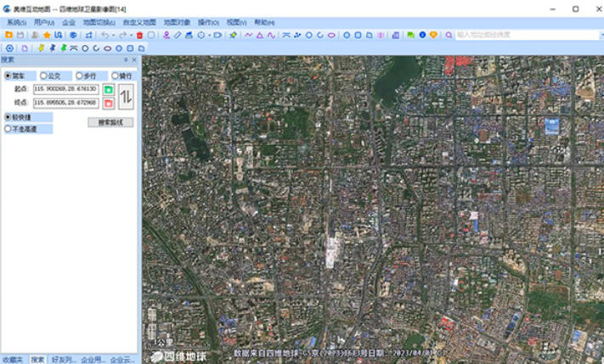Click the magnifier search icon beside address box

(x=449, y=36)
